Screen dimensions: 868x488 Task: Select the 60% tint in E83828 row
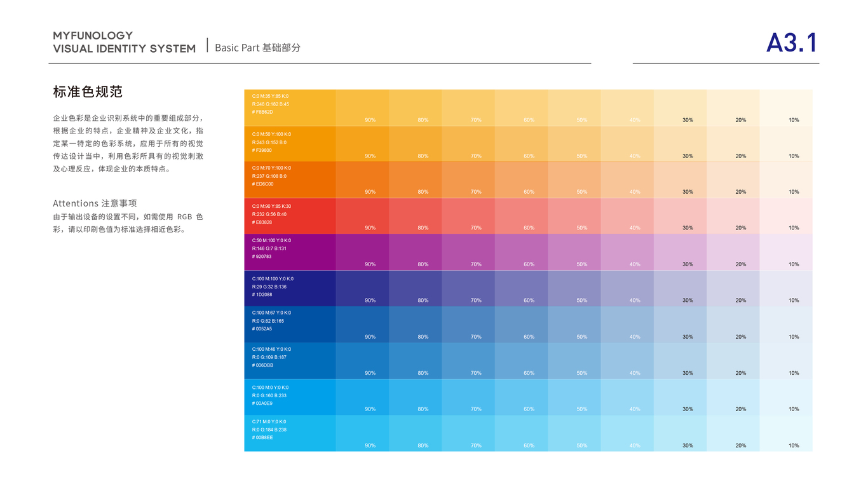tap(521, 216)
